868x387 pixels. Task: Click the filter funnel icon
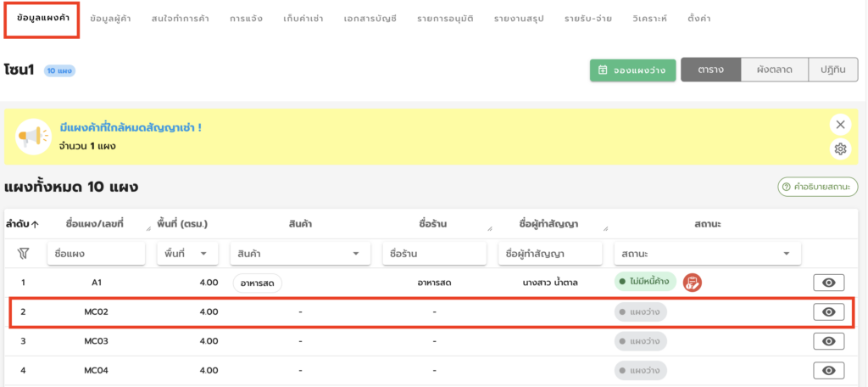coord(23,254)
